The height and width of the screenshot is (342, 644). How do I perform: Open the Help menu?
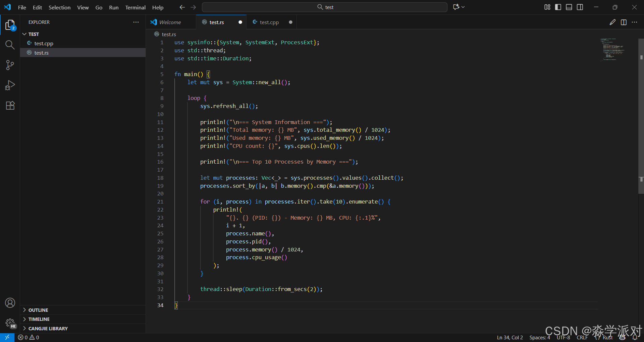click(x=158, y=7)
